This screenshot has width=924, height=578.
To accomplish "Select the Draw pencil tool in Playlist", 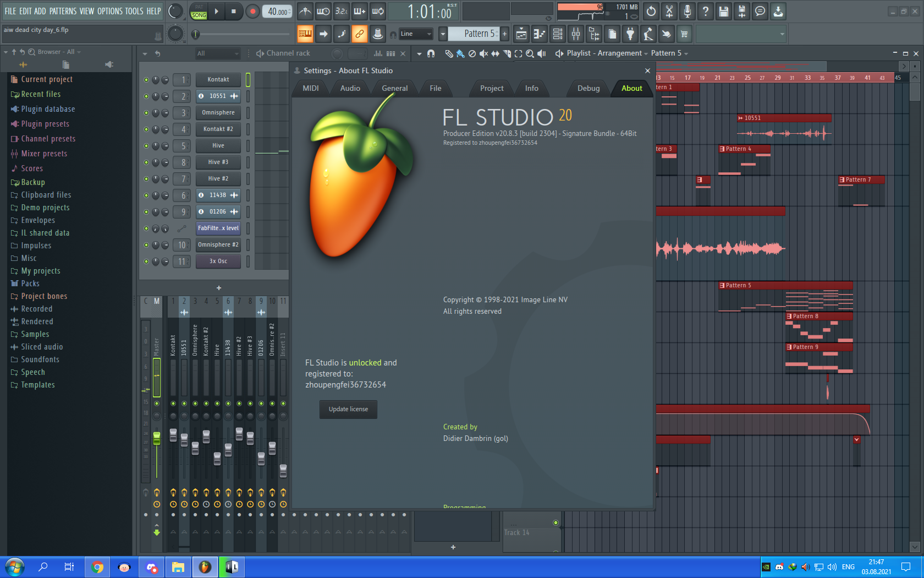I will 449,53.
